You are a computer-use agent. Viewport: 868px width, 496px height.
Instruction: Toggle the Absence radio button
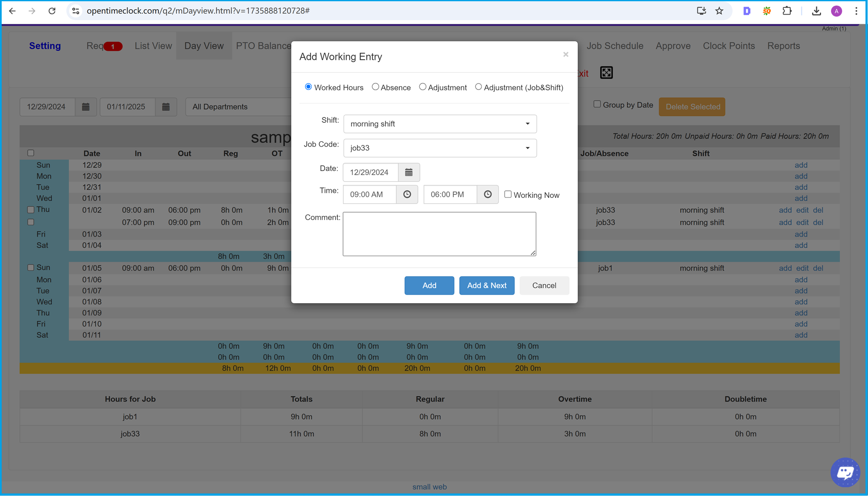pyautogui.click(x=375, y=87)
